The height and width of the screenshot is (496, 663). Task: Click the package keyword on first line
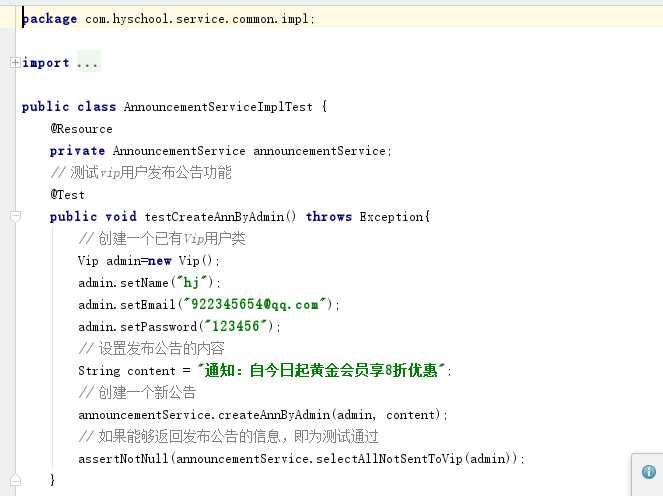click(49, 19)
